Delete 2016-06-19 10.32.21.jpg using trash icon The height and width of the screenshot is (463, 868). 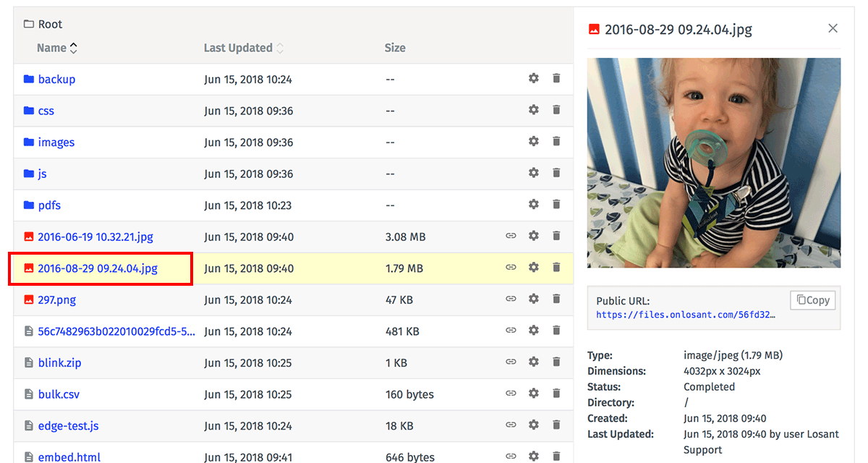(556, 236)
